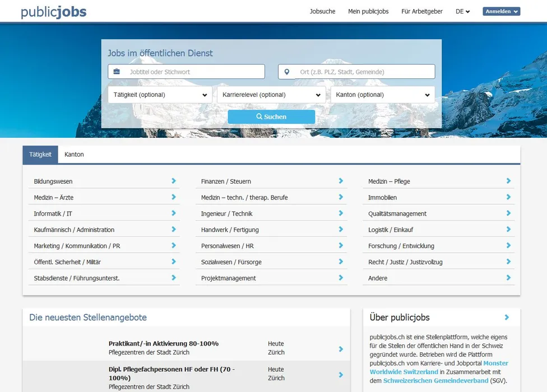Open the Praktikant/-in Aktivierung 80-100% job

(164, 344)
